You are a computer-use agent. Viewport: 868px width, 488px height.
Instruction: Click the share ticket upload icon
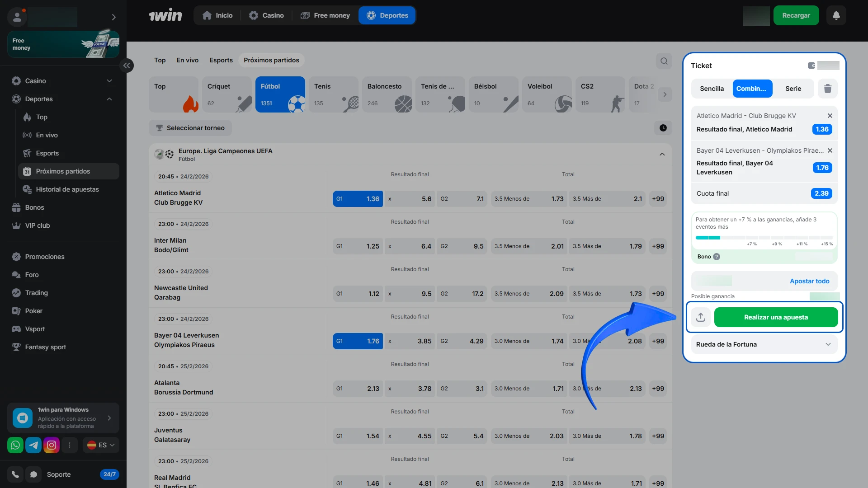point(700,317)
